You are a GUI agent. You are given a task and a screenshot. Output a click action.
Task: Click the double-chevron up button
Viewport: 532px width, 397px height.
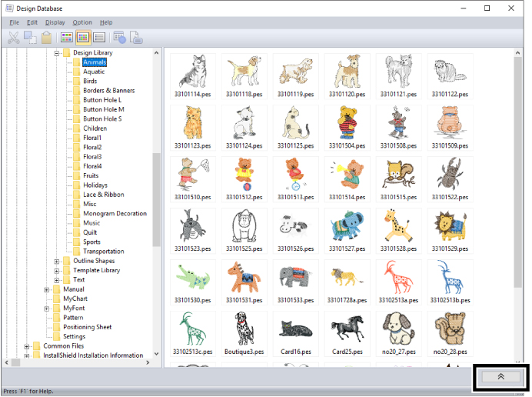coord(500,376)
